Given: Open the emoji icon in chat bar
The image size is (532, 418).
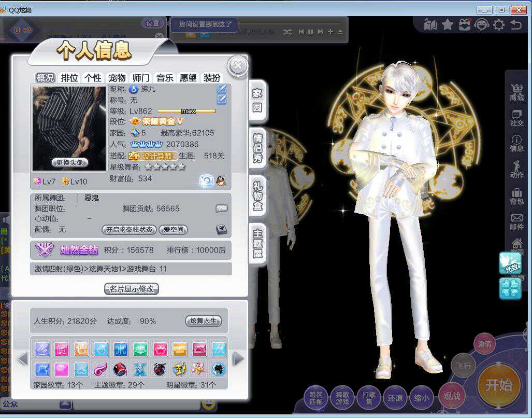Looking at the screenshot, I should tap(208, 403).
